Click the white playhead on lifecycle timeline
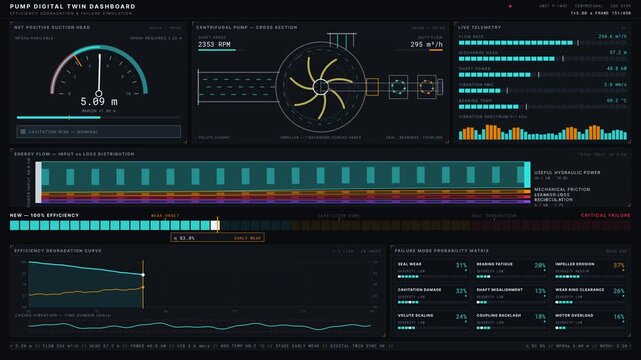 click(x=215, y=225)
